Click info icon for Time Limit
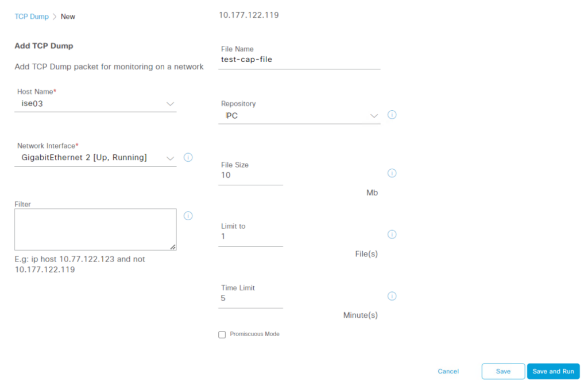 392,296
